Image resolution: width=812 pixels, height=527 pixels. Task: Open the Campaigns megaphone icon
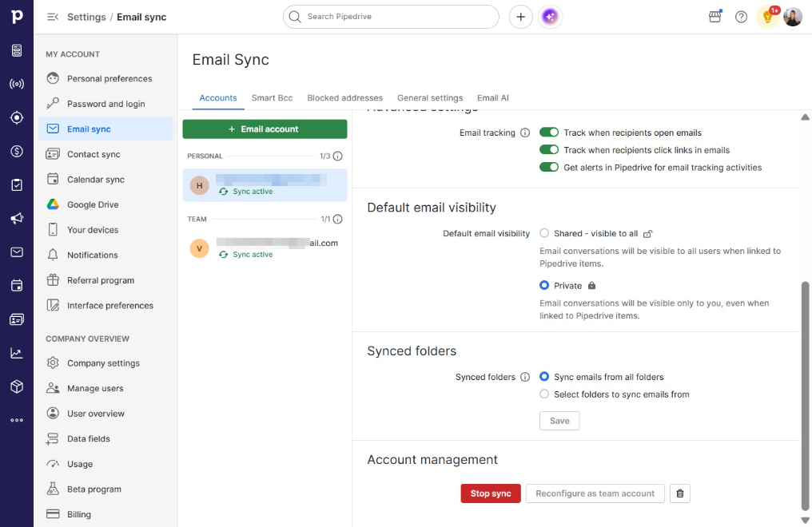click(x=17, y=218)
